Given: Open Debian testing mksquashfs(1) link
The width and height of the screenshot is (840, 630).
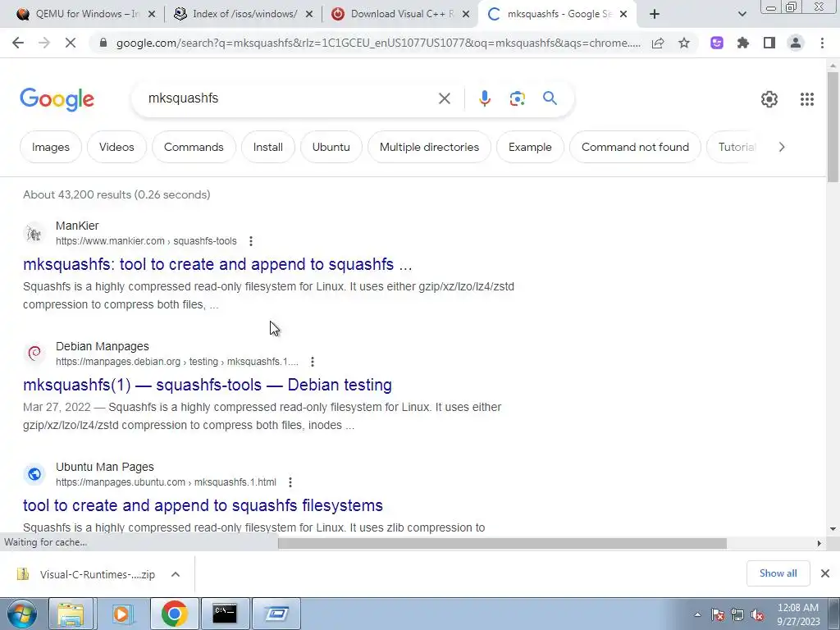Looking at the screenshot, I should [208, 385].
